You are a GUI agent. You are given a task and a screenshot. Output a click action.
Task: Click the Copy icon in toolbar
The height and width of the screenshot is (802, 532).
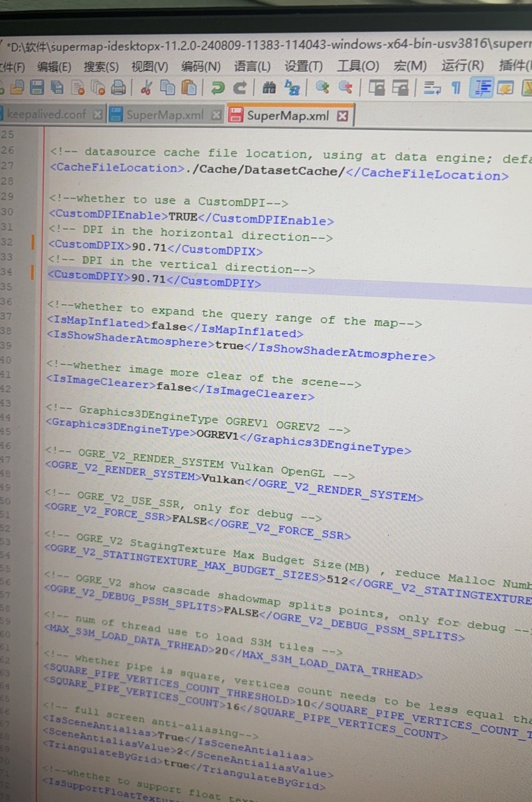pyautogui.click(x=167, y=88)
